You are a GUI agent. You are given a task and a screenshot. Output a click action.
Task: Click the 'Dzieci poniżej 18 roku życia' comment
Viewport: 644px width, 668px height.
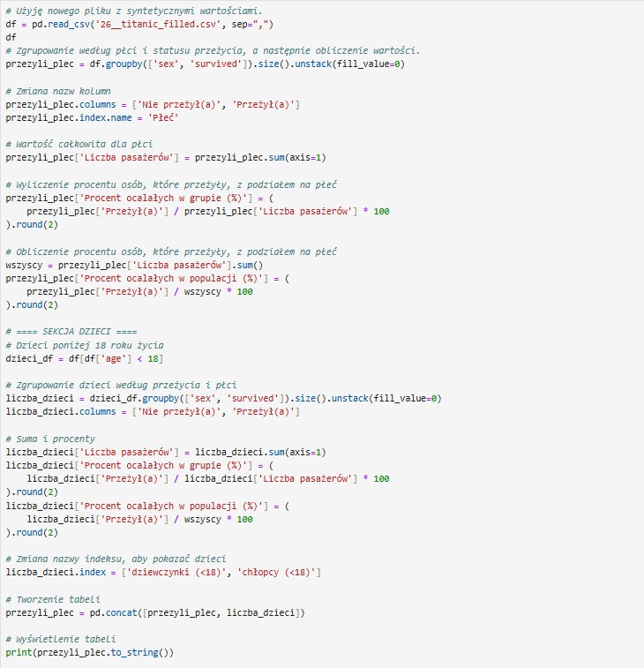84,345
